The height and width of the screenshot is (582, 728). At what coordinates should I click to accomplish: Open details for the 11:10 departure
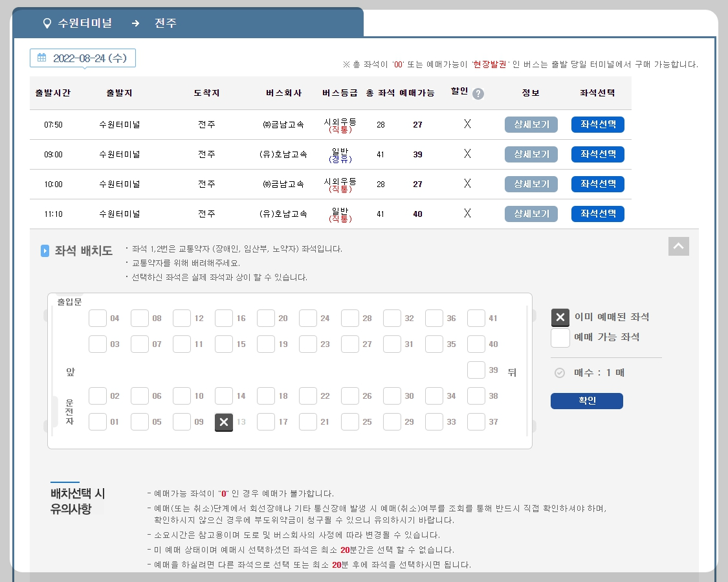click(531, 214)
